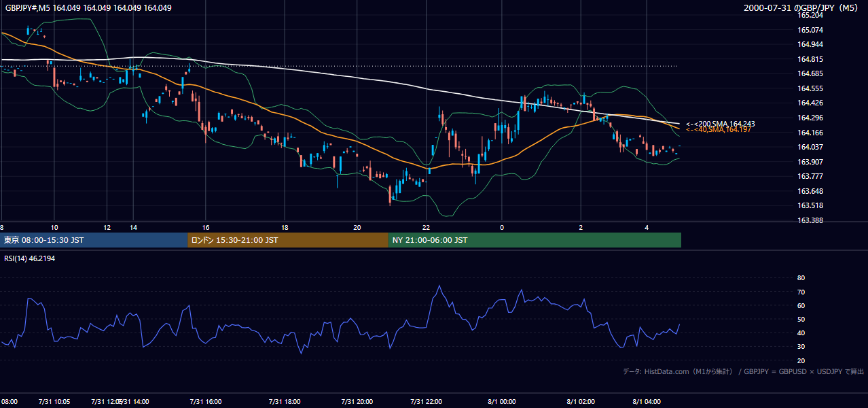Click hour label 12 on chart time axis
The width and height of the screenshot is (868, 408).
coord(107,227)
